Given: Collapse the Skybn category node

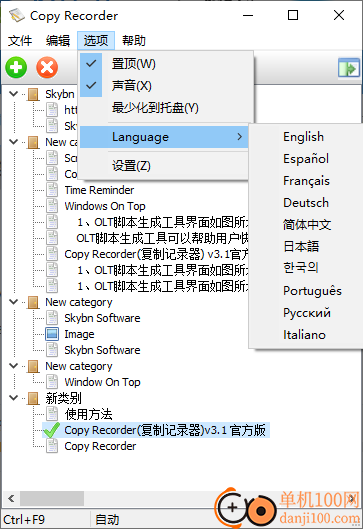Looking at the screenshot, I should (x=13, y=93).
